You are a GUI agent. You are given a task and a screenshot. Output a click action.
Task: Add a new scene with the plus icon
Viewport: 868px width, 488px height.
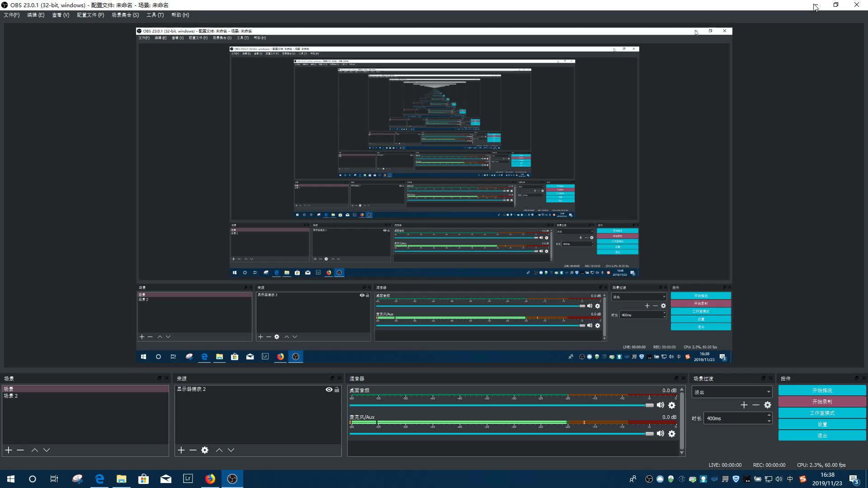click(x=8, y=450)
